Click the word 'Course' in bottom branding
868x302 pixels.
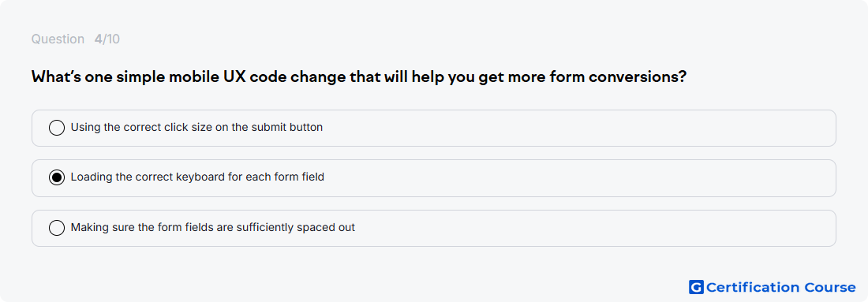829,287
